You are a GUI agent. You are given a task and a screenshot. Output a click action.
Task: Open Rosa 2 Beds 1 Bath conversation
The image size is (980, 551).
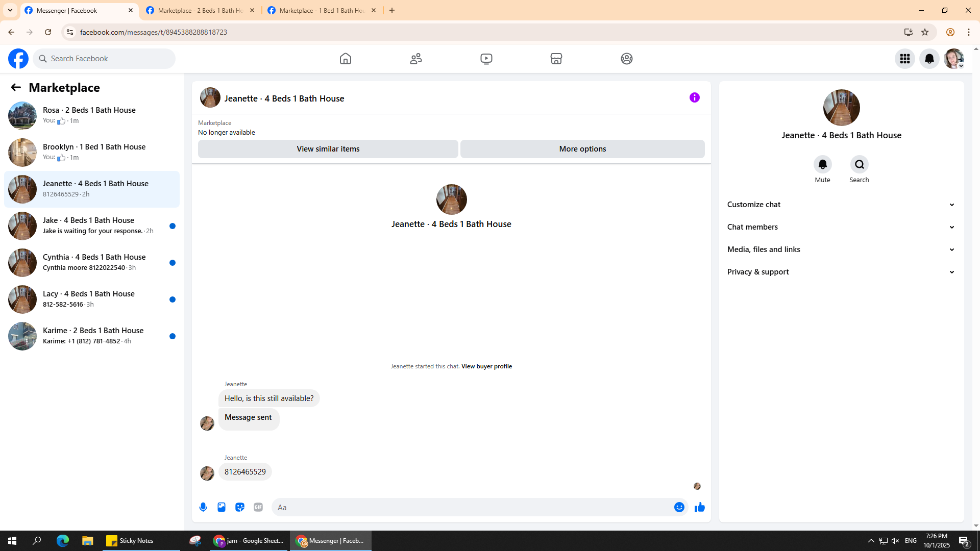pyautogui.click(x=92, y=116)
